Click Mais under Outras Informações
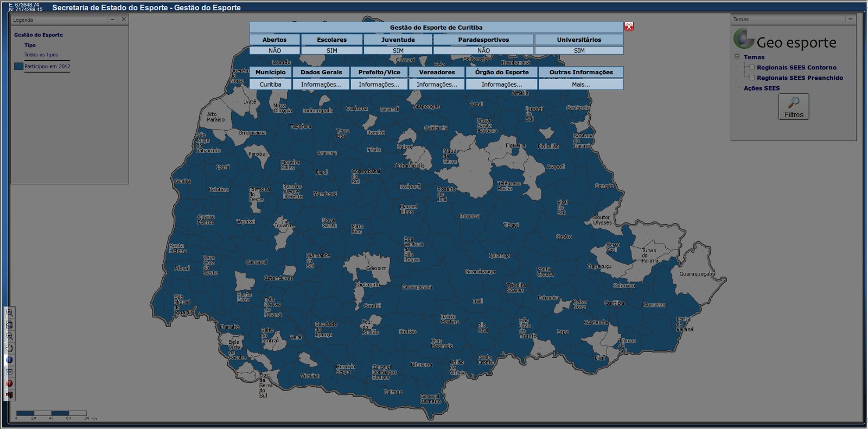 pos(580,85)
